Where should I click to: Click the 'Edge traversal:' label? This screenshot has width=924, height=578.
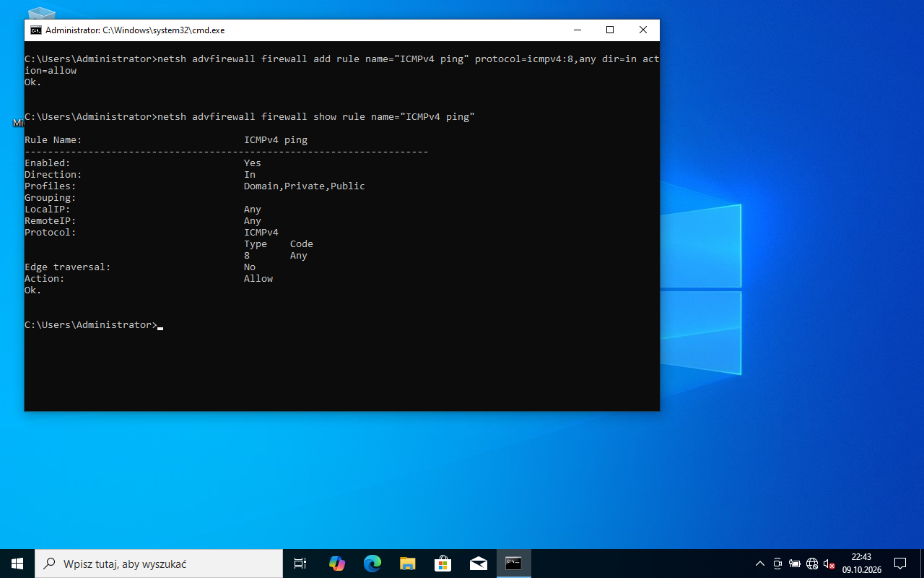[x=68, y=267]
